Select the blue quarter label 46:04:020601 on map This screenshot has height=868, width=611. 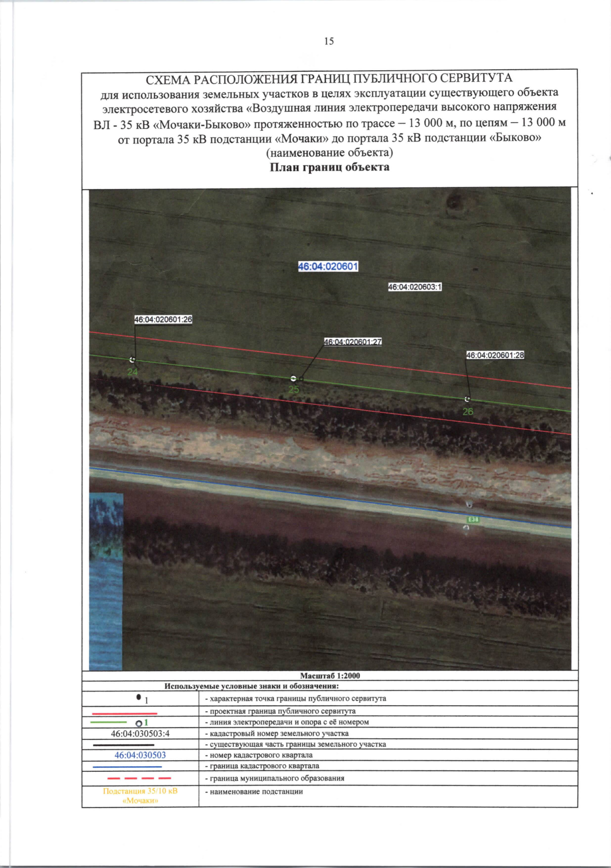click(x=328, y=266)
